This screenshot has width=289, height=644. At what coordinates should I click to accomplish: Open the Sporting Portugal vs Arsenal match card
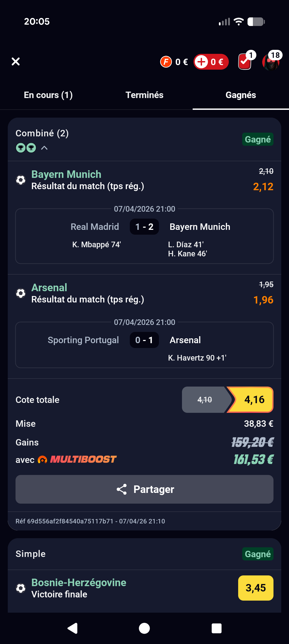click(144, 345)
